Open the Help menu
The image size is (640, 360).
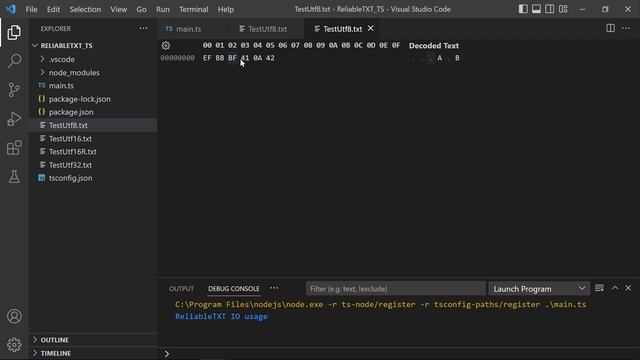pos(226,9)
